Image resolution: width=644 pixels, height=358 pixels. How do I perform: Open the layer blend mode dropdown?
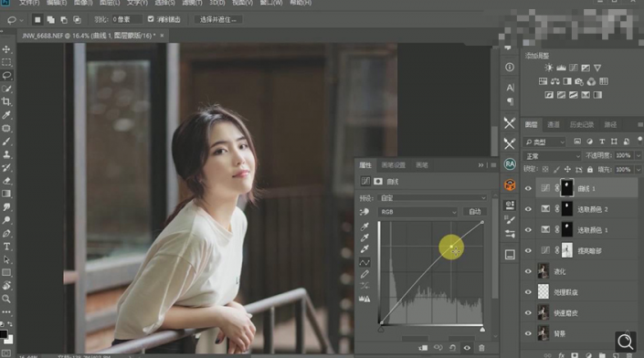[553, 156]
